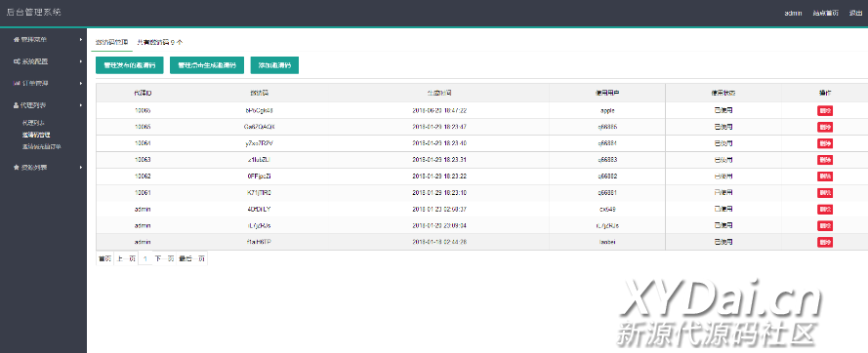Click the timestamp 2018-01-18 02:44:28
Viewport: 868px width, 353px height.
439,243
